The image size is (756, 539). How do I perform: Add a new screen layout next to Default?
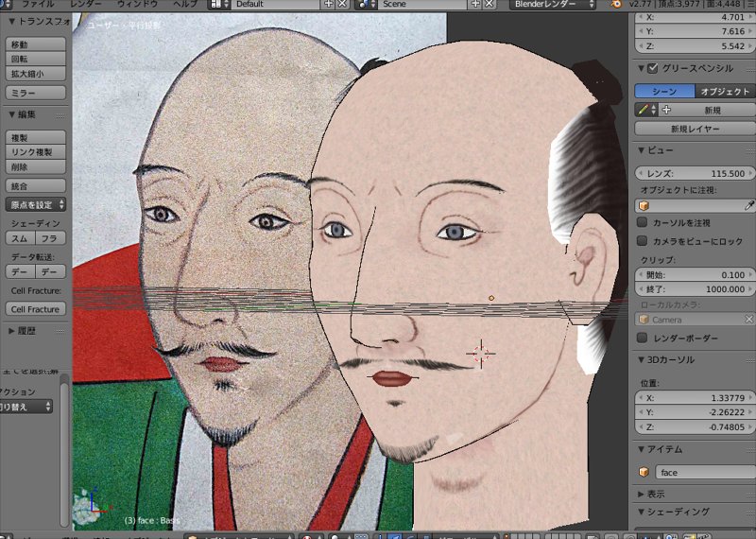[329, 5]
